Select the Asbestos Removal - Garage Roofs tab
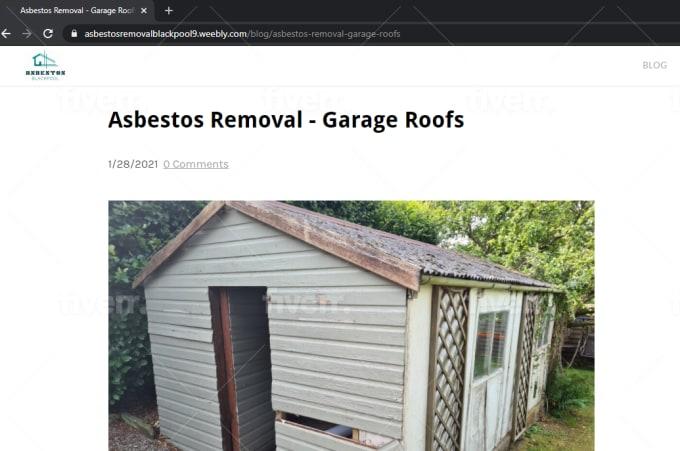This screenshot has height=451, width=680. pyautogui.click(x=77, y=10)
